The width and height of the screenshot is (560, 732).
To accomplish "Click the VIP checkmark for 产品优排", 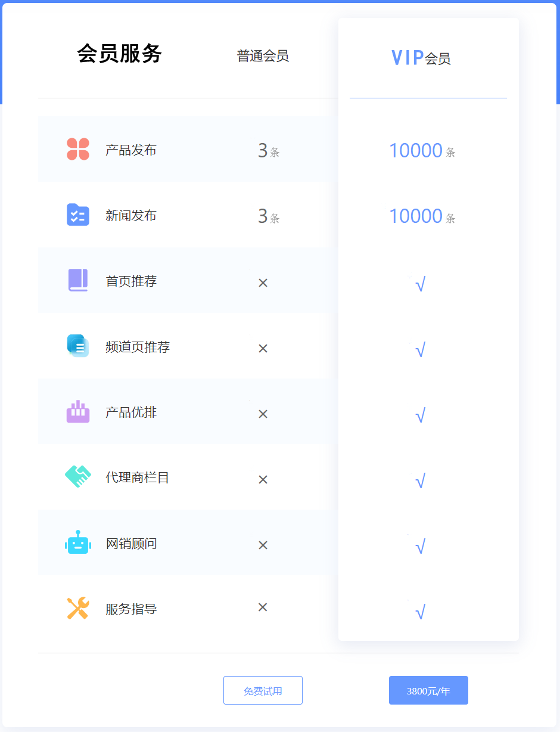I will (420, 415).
